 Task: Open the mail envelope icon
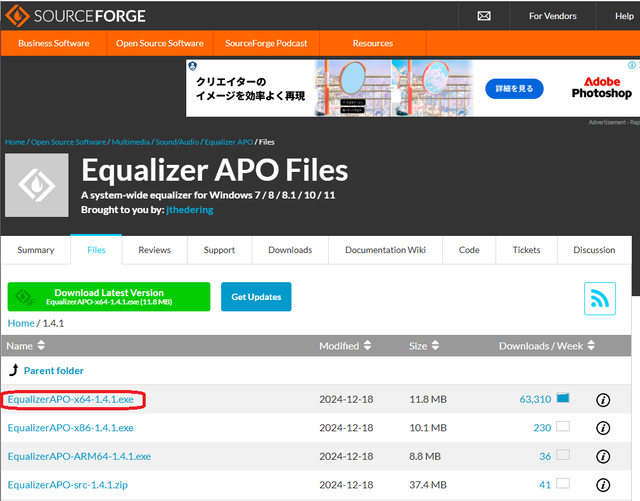click(484, 16)
